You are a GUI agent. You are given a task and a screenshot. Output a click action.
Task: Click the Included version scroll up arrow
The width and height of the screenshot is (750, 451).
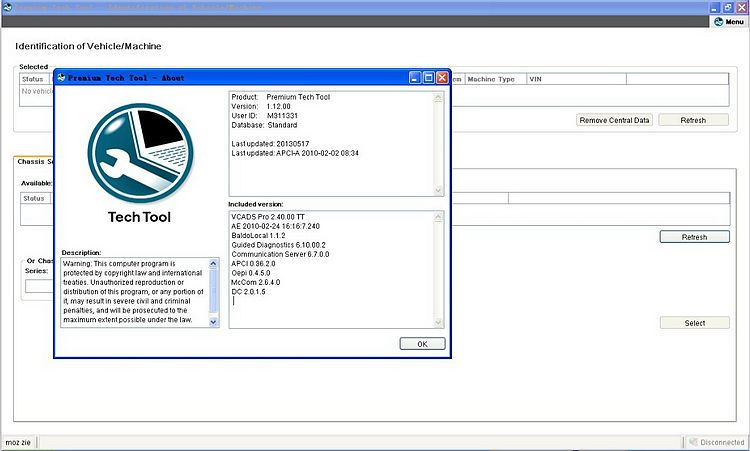(x=438, y=217)
